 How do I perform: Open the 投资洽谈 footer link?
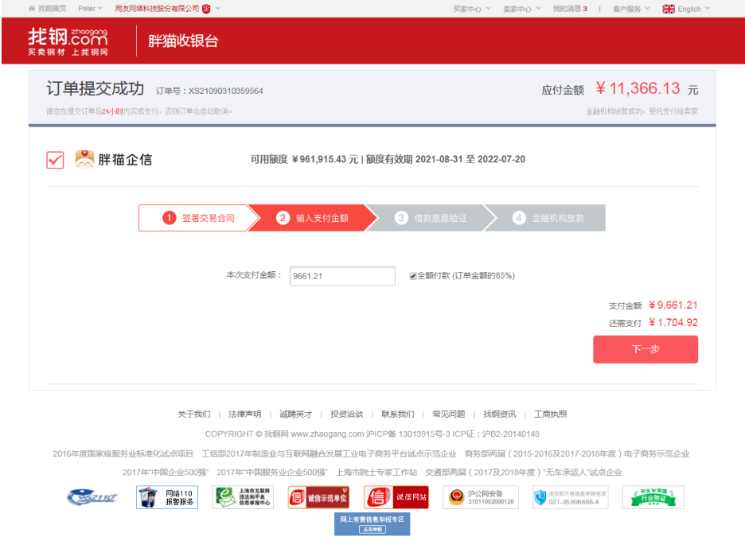(347, 414)
